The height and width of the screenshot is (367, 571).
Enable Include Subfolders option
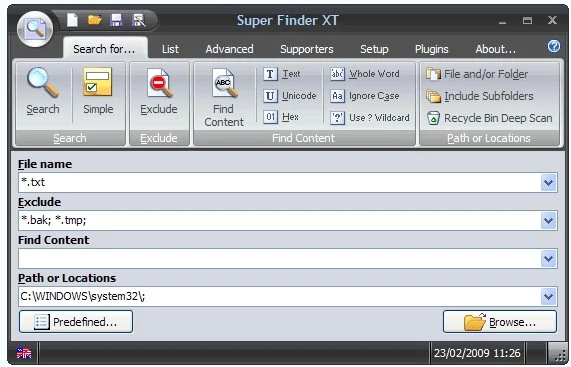click(480, 96)
